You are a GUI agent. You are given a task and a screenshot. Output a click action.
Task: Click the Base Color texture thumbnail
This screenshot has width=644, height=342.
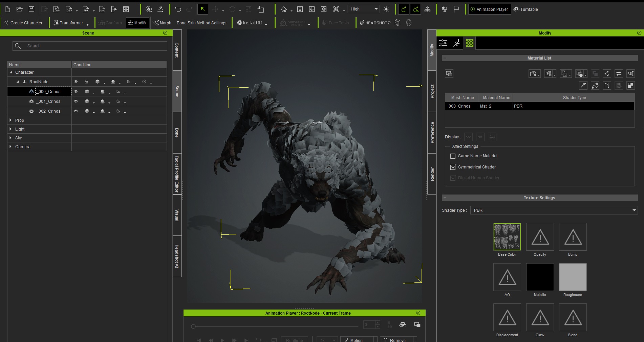(507, 237)
